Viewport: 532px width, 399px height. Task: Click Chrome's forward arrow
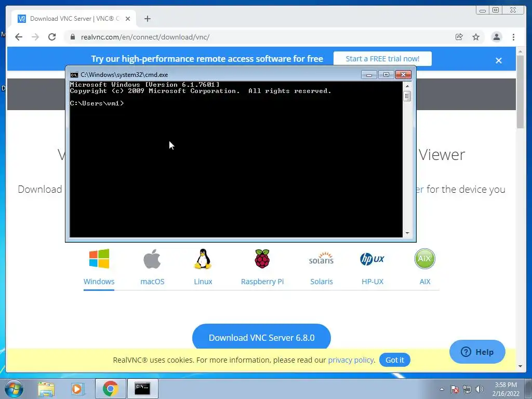pos(35,37)
